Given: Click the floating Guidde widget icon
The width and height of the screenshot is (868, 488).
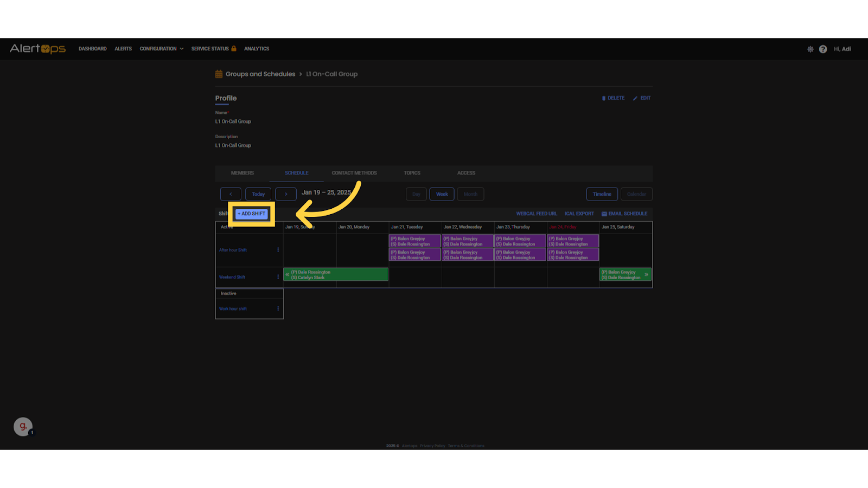Looking at the screenshot, I should tap(23, 427).
